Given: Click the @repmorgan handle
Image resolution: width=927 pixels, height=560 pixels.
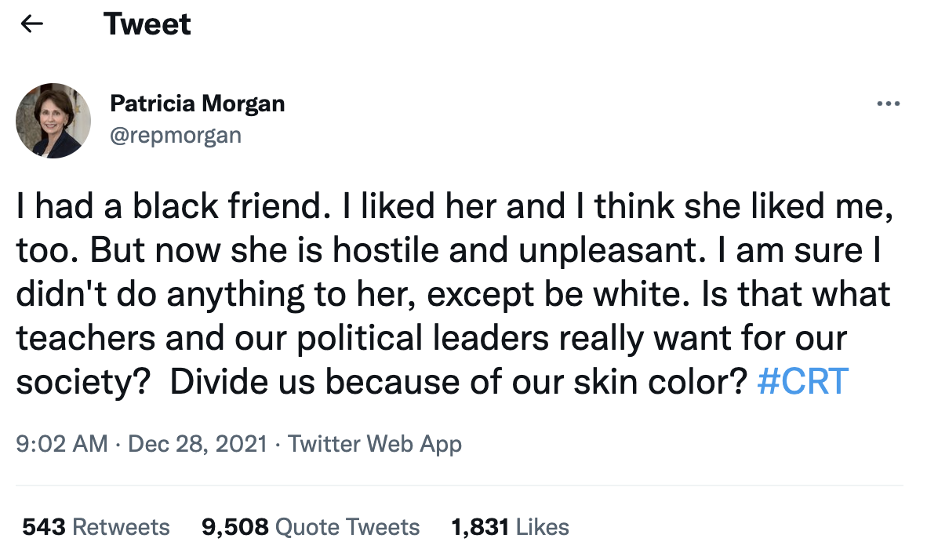Looking at the screenshot, I should coord(175,135).
